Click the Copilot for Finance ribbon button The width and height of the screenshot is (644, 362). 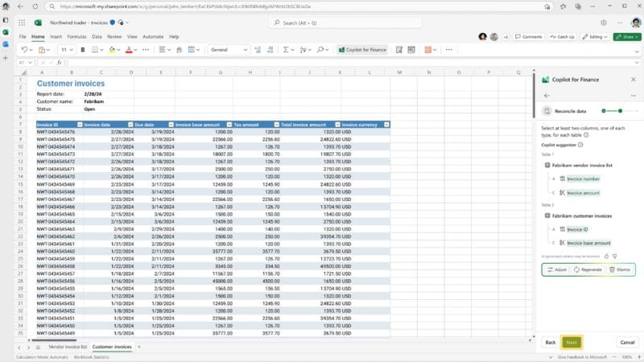[362, 50]
